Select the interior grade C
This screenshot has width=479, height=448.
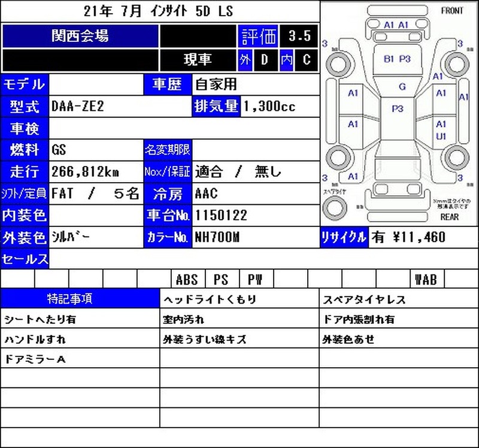pos(307,59)
